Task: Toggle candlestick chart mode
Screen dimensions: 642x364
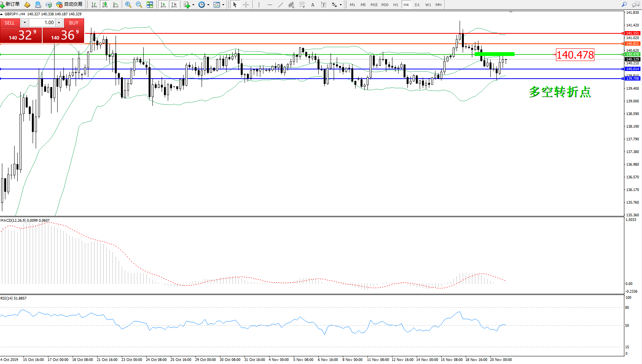Action: pyautogui.click(x=104, y=5)
